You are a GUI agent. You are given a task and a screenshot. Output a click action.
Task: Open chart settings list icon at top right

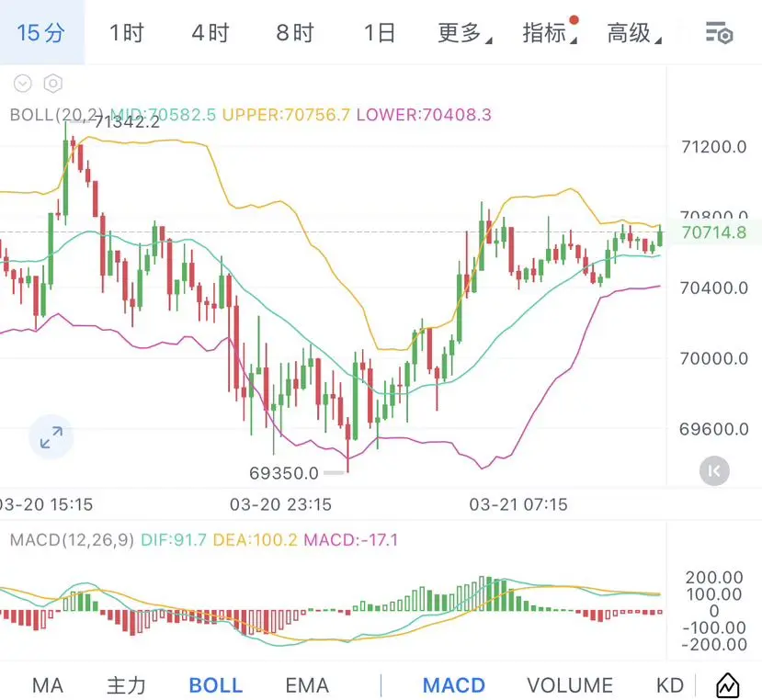[x=719, y=33]
